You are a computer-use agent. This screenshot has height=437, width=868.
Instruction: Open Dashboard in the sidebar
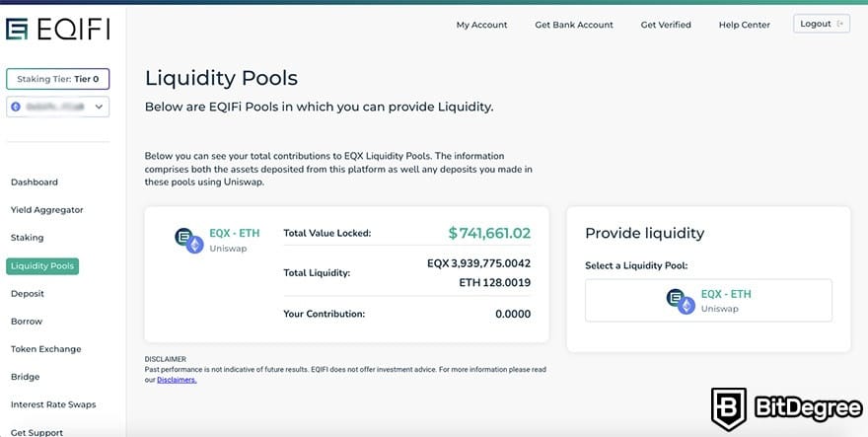35,182
